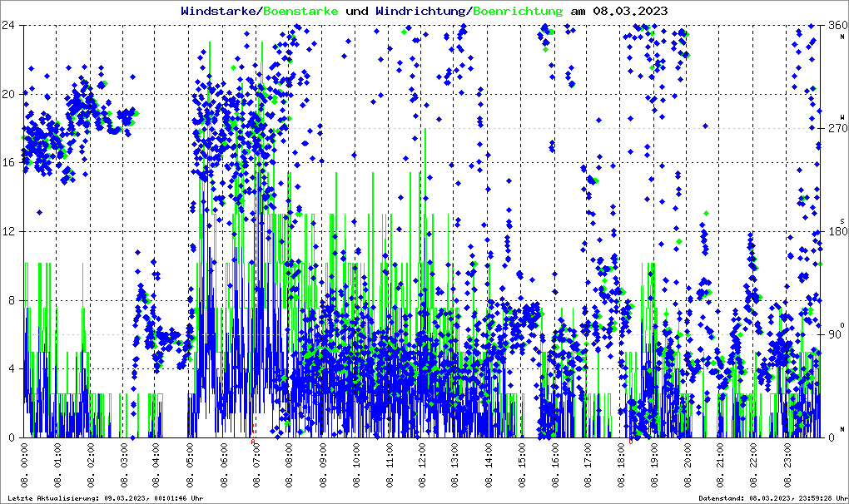
Task: Click the 270 label on right axis
Action: 837,128
